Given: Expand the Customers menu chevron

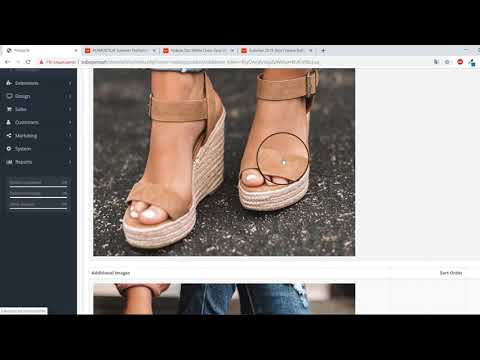Looking at the screenshot, I should coord(70,123).
